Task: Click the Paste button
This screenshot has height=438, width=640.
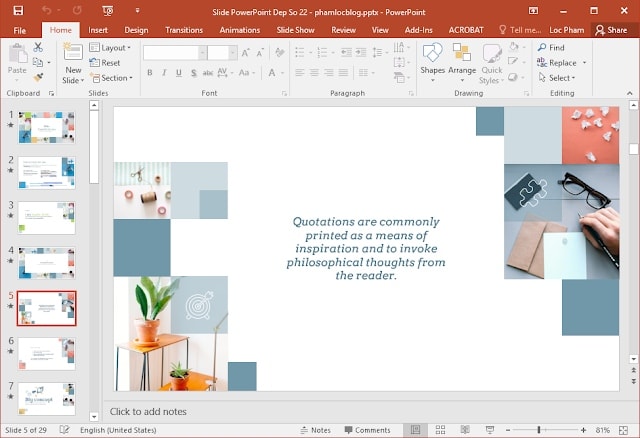Action: click(x=17, y=60)
